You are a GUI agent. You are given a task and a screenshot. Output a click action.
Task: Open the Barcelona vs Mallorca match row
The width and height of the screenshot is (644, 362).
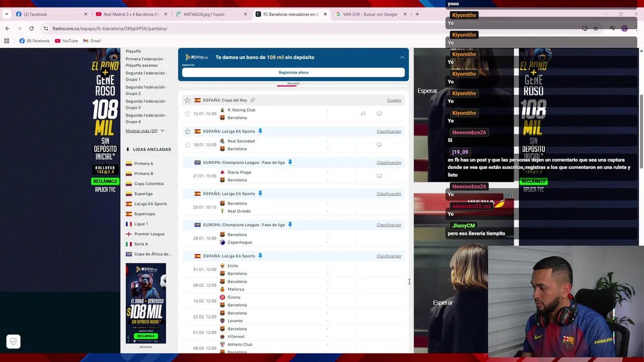[293, 285]
